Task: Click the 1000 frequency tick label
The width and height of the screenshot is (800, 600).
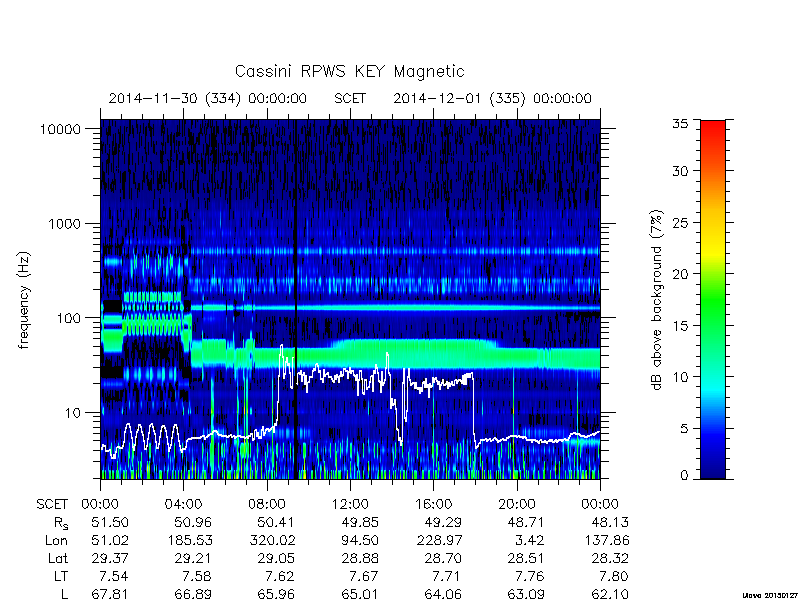Action: point(64,223)
